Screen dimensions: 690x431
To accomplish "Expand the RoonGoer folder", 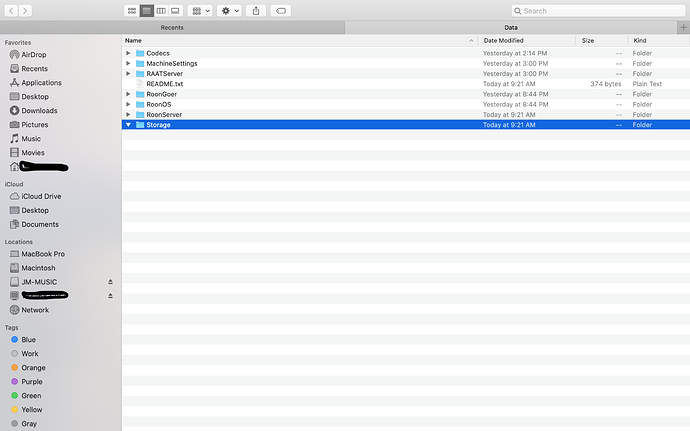I will 128,94.
